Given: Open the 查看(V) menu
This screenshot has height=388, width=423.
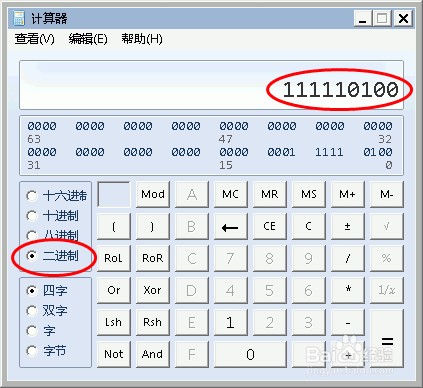Looking at the screenshot, I should point(34,39).
